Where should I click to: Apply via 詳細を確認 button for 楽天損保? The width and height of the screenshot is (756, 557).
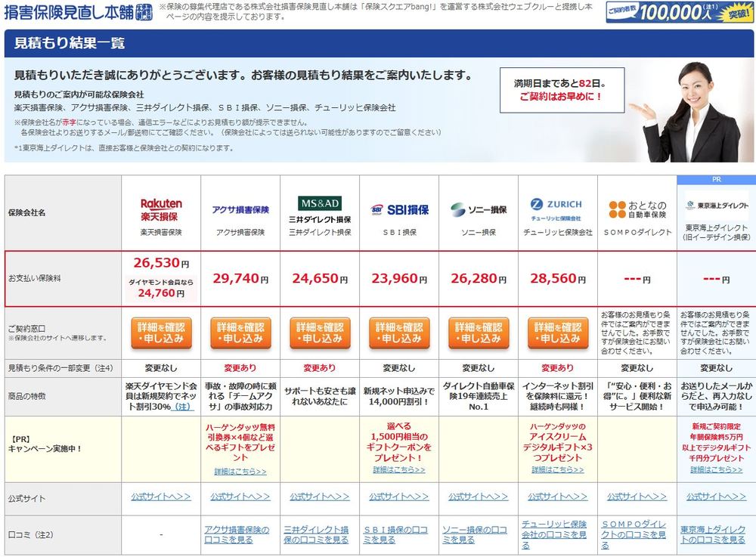[x=161, y=333]
